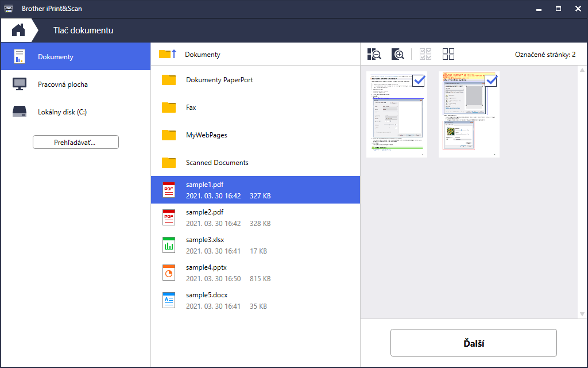Uncheck the second page thumbnail checkbox
The image size is (588, 368).
tap(491, 81)
